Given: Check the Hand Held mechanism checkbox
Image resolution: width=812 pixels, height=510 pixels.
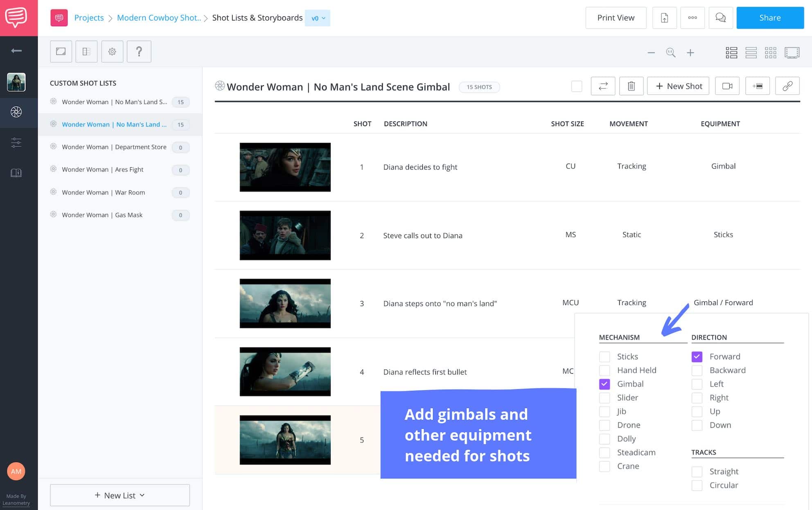Looking at the screenshot, I should click(604, 370).
